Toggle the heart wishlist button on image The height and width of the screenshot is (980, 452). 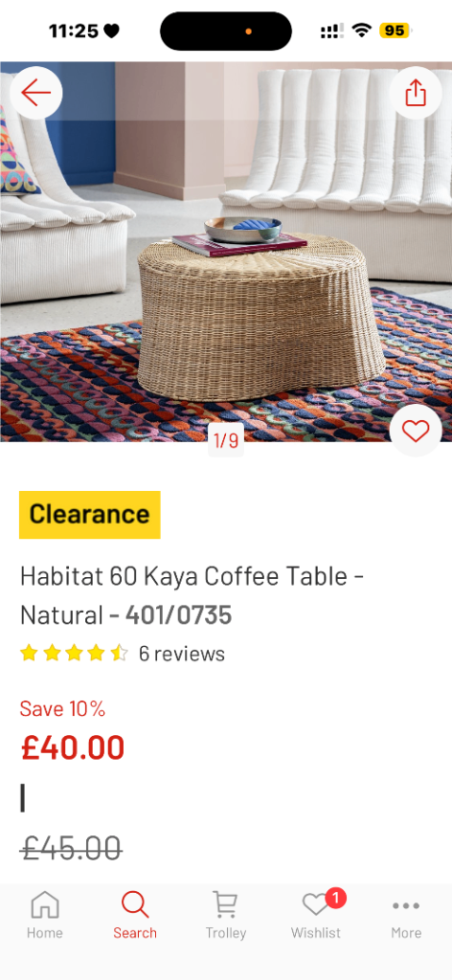click(x=416, y=431)
